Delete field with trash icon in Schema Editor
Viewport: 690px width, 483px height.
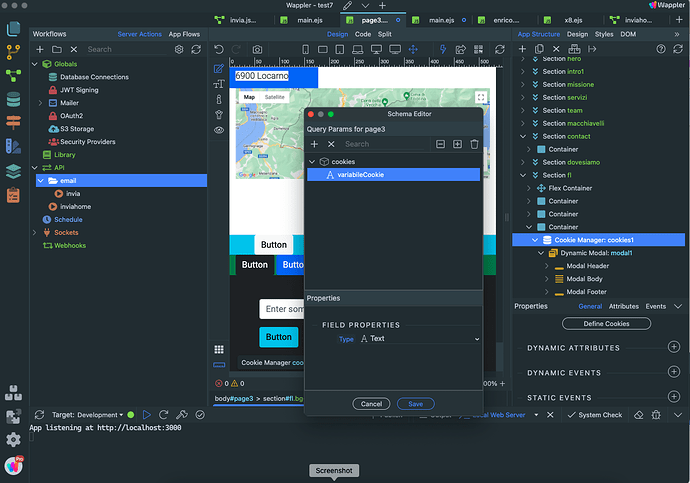[474, 144]
